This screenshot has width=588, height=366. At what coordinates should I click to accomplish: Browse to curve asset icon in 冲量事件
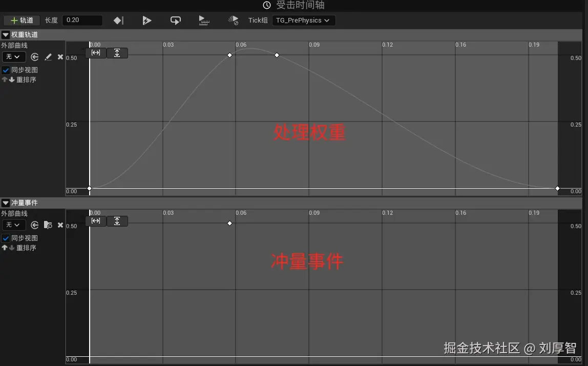[x=48, y=225]
